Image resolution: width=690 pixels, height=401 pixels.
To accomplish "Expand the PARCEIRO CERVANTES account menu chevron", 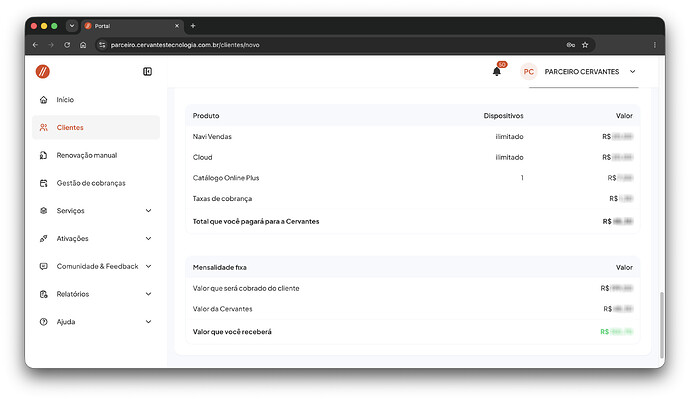I will [632, 71].
